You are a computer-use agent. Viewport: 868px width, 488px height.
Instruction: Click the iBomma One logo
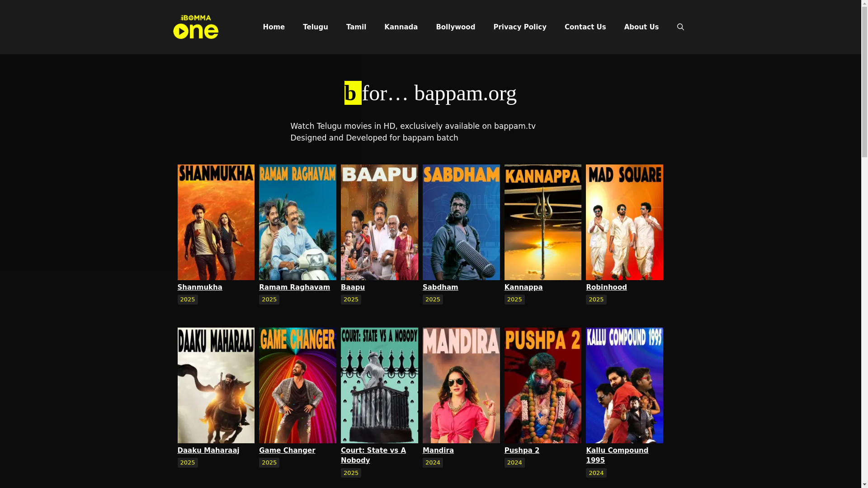point(195,27)
